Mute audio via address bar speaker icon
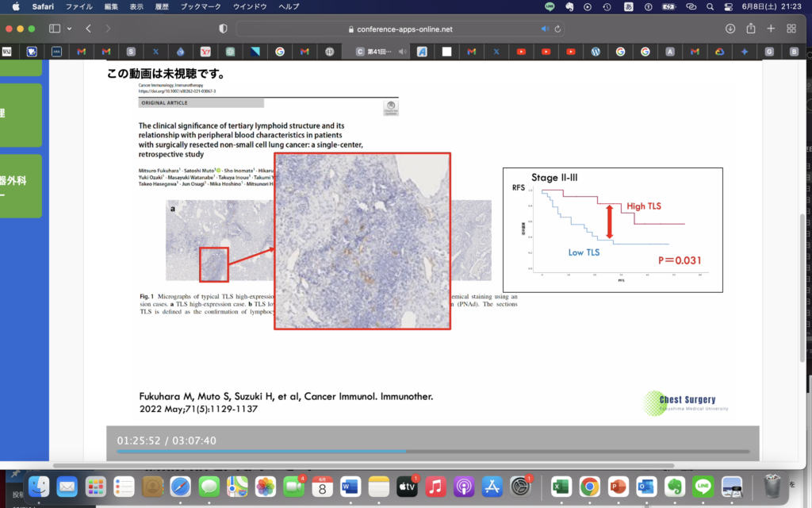 point(545,29)
